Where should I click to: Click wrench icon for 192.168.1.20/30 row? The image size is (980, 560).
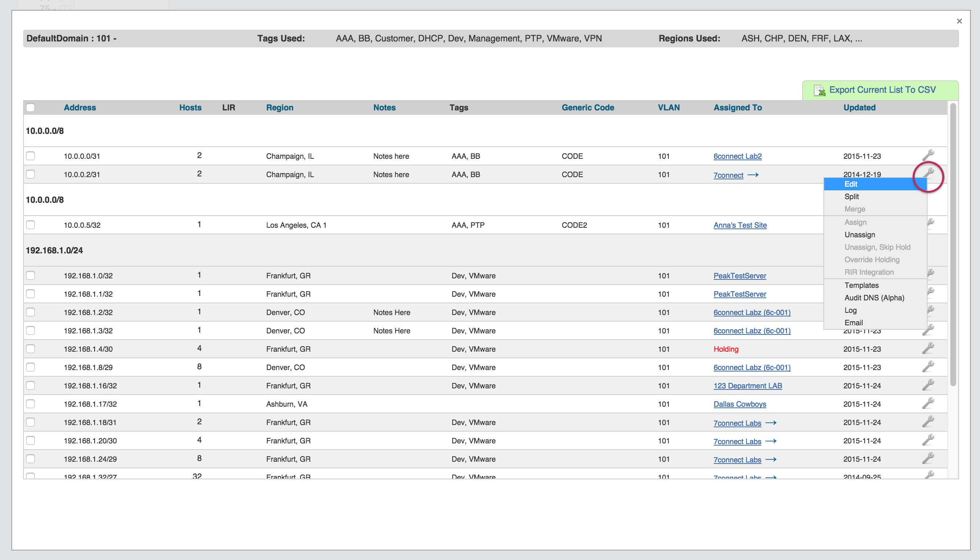928,440
